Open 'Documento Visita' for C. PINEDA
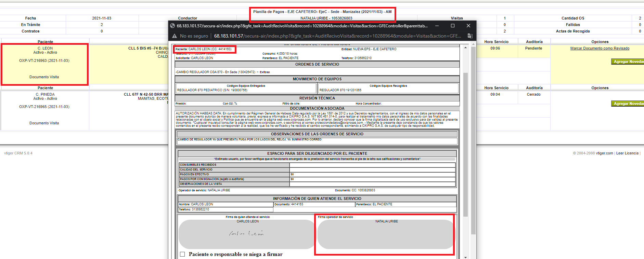This screenshot has height=259, width=644. tap(44, 123)
